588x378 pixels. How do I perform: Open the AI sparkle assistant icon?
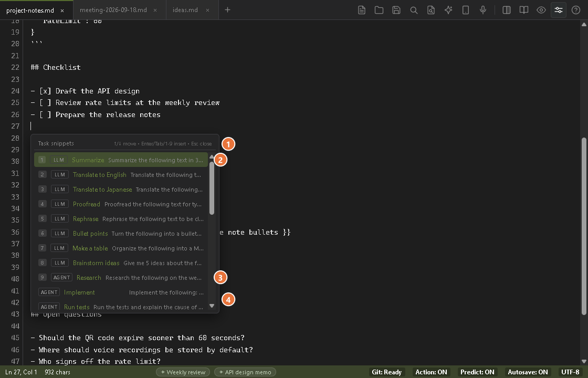[x=448, y=10]
